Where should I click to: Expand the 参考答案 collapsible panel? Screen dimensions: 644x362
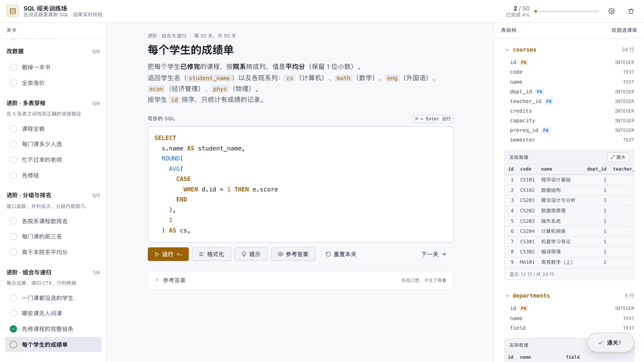(300, 280)
